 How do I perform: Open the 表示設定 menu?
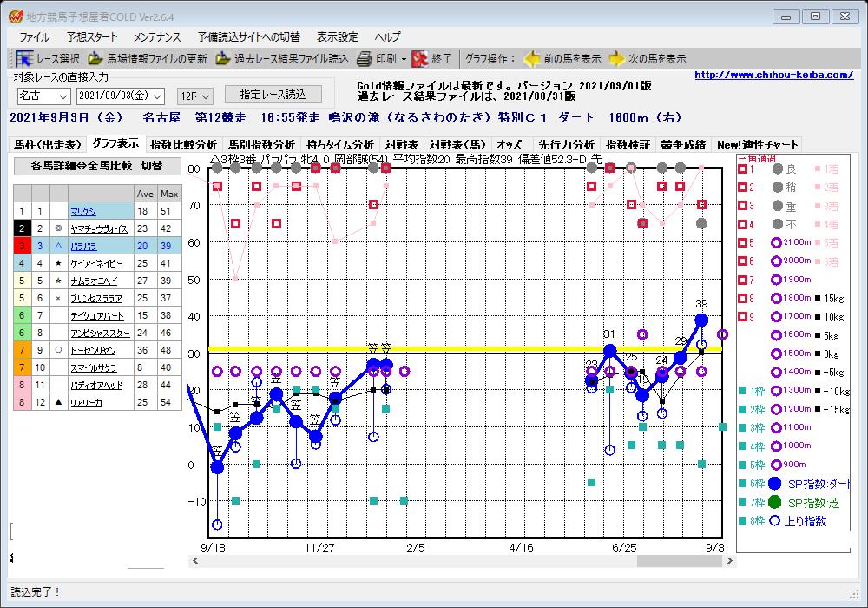coord(337,37)
